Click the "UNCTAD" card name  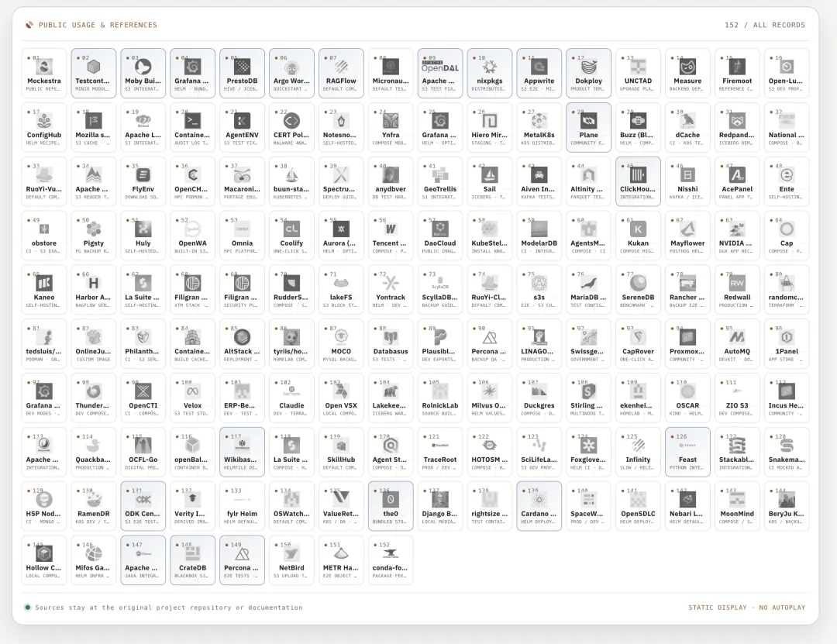638,81
